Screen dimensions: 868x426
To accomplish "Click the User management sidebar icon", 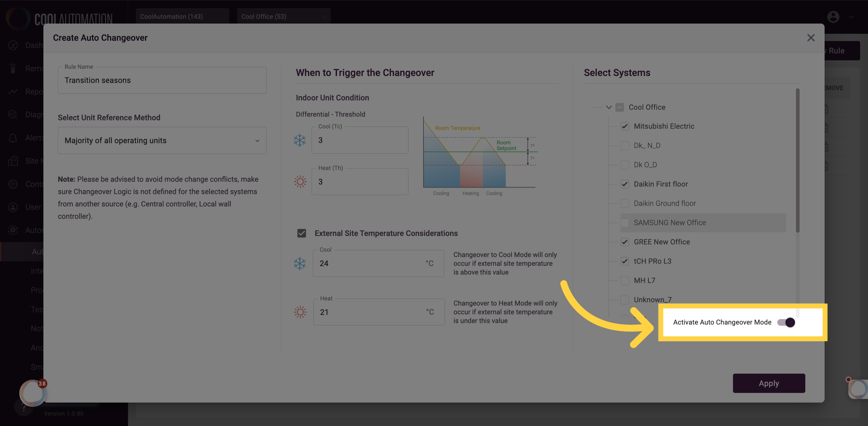I will [13, 207].
